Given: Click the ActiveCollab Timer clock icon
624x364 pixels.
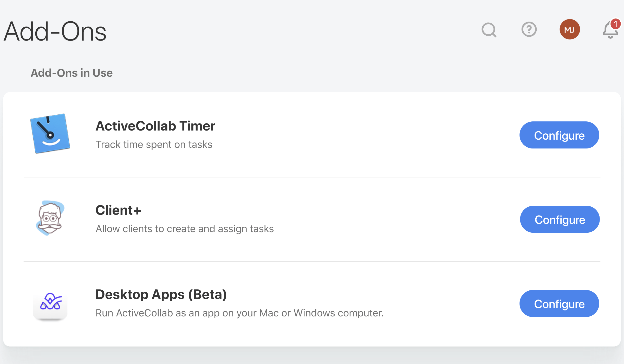Looking at the screenshot, I should point(50,133).
